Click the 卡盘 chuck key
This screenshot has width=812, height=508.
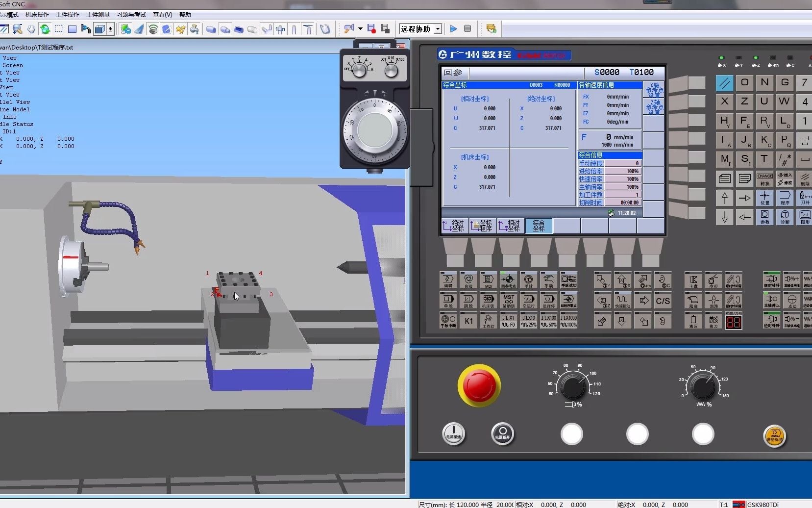(x=693, y=280)
